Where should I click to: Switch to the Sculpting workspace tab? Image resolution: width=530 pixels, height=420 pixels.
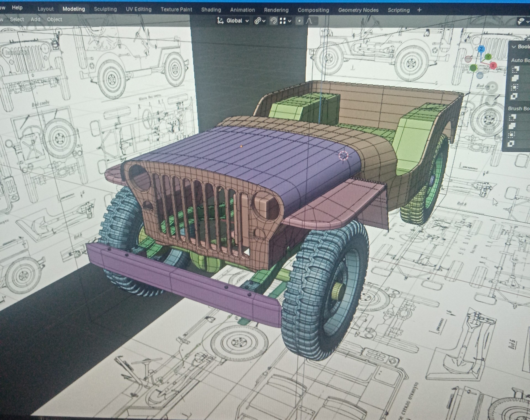(x=105, y=9)
